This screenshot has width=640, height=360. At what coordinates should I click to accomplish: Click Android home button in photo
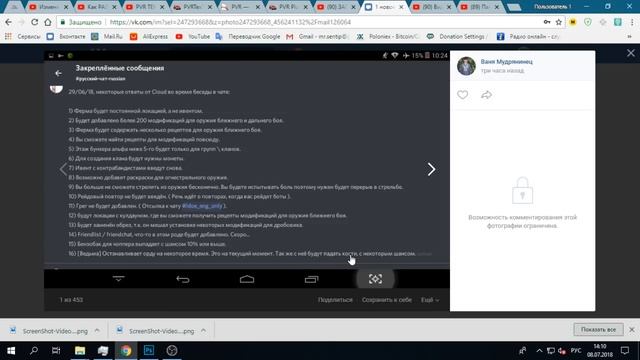point(247,279)
